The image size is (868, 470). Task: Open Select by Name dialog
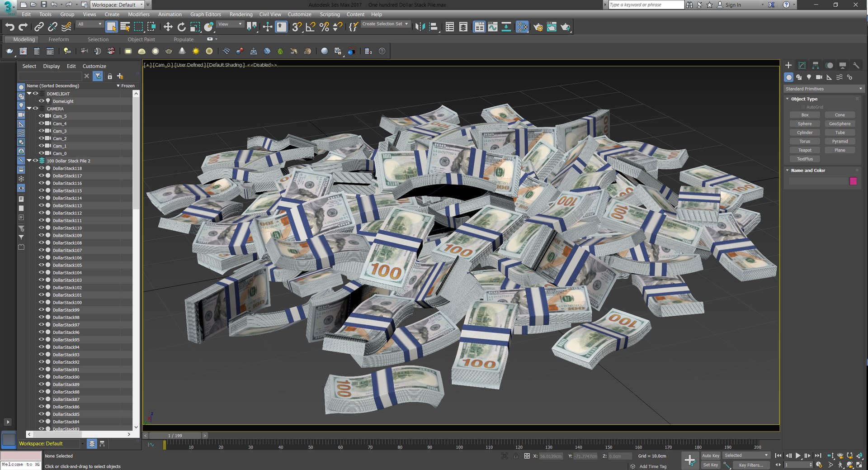click(x=125, y=27)
